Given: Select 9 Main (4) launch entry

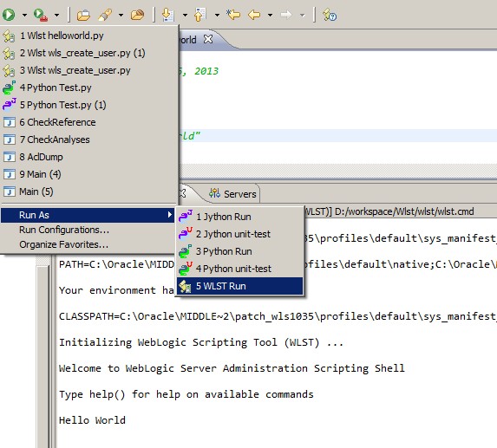Looking at the screenshot, I should coord(88,174).
